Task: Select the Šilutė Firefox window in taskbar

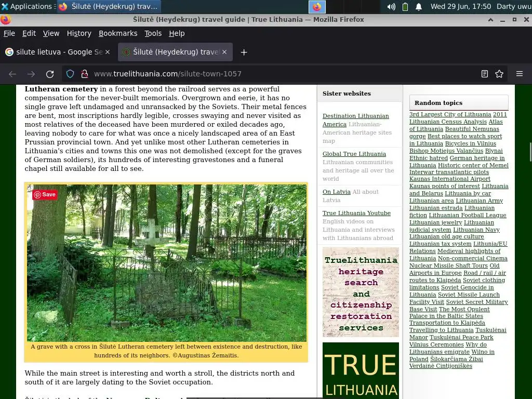Action: tap(109, 6)
